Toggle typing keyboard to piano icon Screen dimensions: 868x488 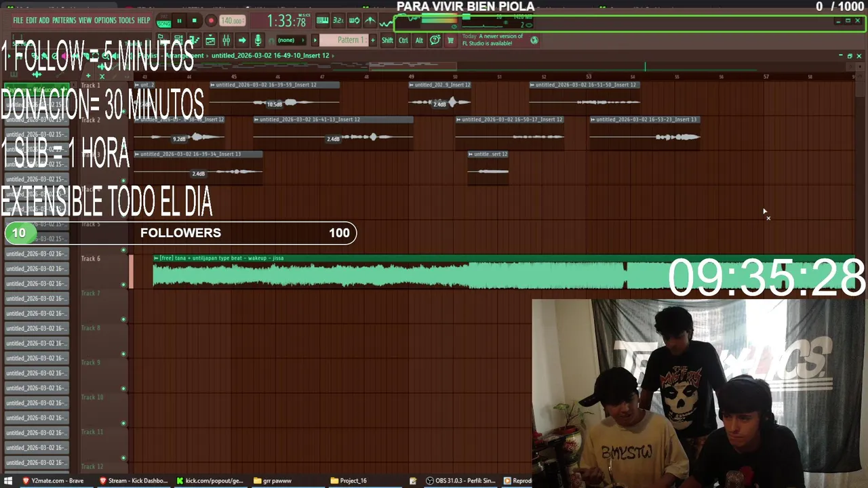tap(323, 21)
